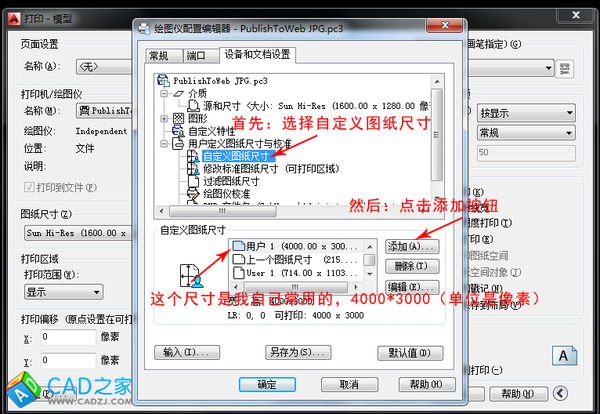Confirm with the 确定 button
The height and width of the screenshot is (414, 600).
coord(267,385)
